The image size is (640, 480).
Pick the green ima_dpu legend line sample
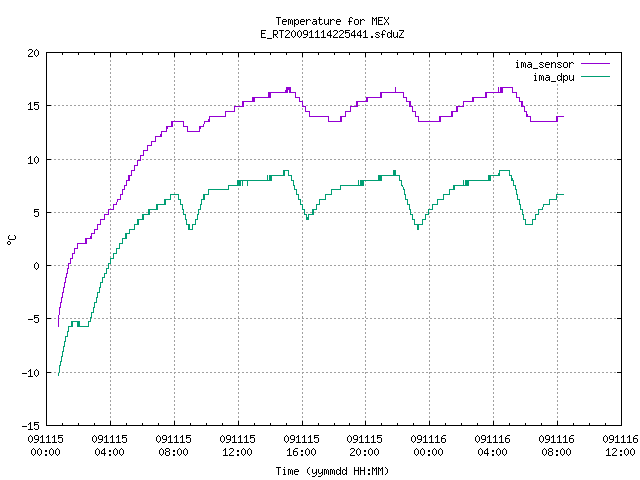(x=596, y=76)
